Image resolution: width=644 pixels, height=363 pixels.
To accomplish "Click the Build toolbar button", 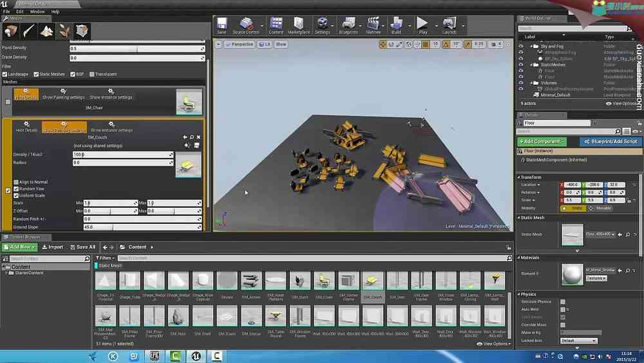I will coord(396,26).
